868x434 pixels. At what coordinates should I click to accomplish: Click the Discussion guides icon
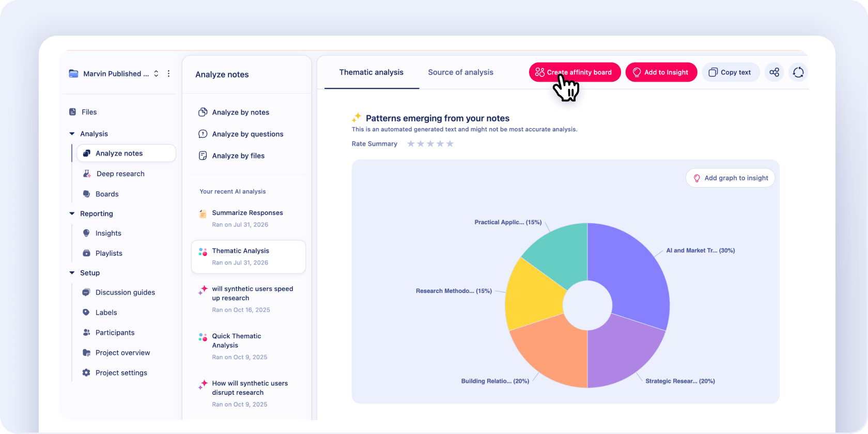coord(86,292)
